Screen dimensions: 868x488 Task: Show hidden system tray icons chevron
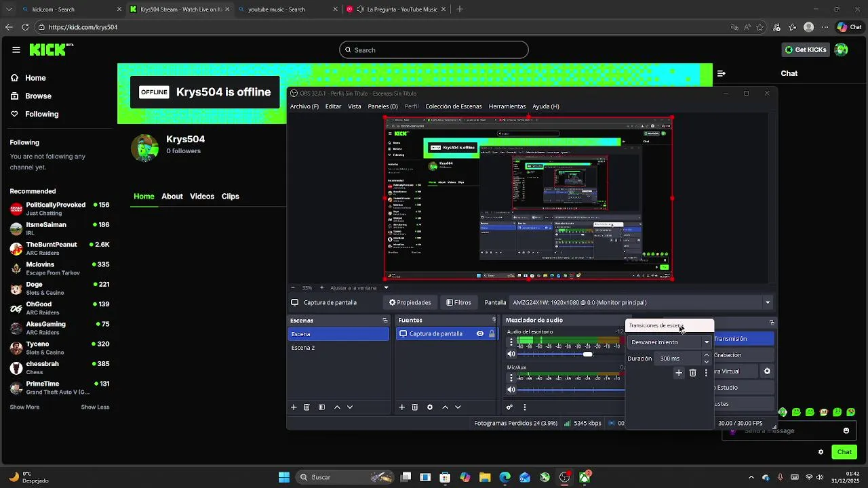point(751,477)
